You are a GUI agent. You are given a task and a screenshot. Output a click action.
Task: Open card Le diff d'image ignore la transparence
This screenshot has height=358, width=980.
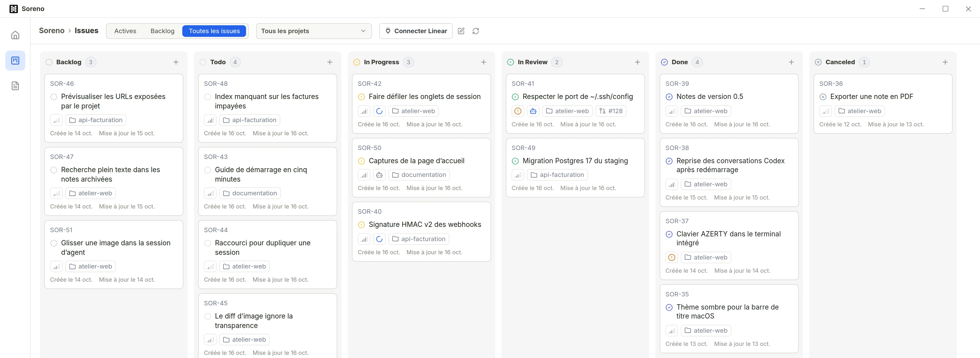[x=267, y=326]
